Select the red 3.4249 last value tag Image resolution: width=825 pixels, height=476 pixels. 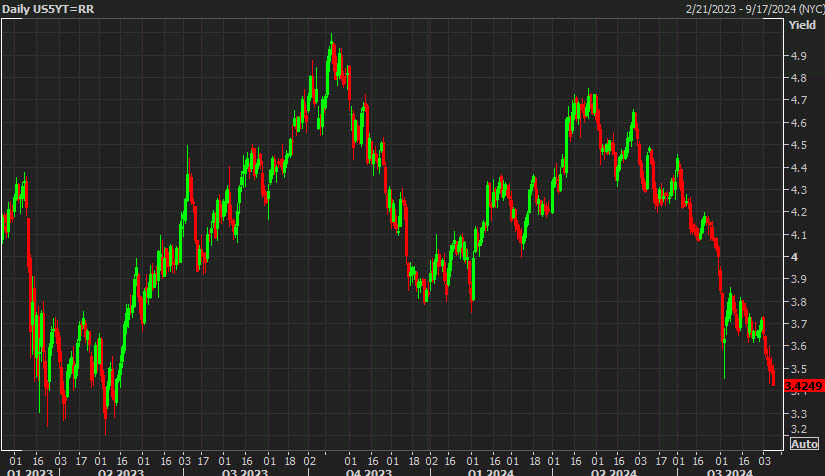point(803,386)
